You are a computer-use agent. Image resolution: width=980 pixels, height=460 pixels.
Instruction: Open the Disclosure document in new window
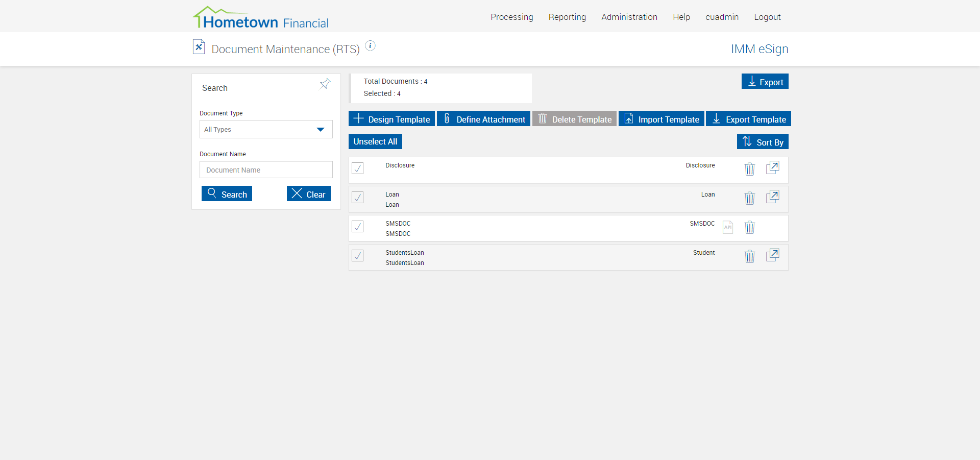pos(773,168)
